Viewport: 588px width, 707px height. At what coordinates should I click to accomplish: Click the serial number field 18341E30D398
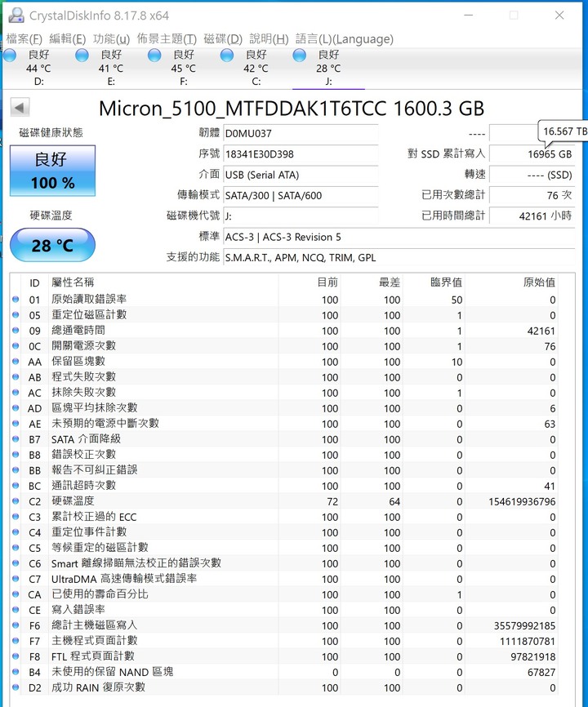pyautogui.click(x=301, y=154)
